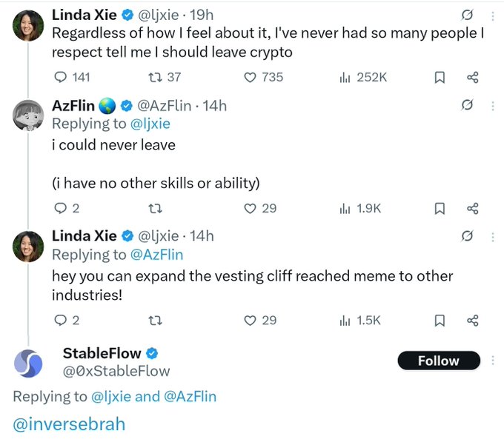The image size is (504, 445).
Task: Open more options on Linda Xie's first tweet
Action: coord(493,14)
